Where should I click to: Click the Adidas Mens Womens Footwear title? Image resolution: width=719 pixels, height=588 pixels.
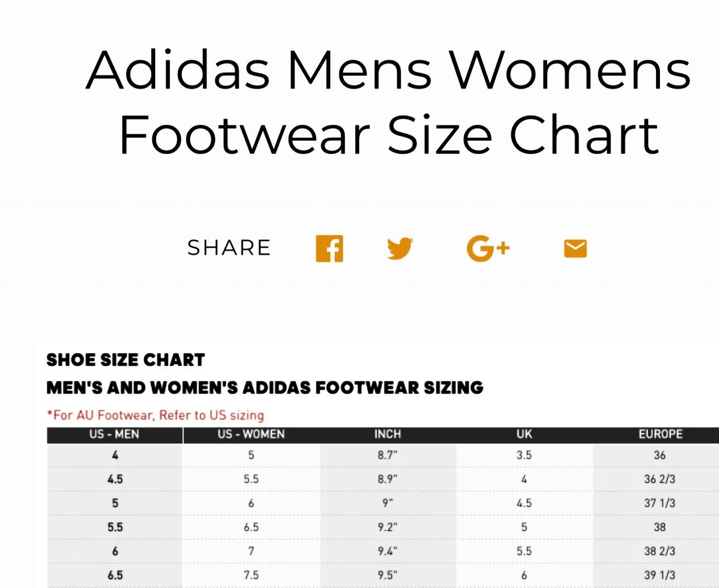[x=389, y=102]
